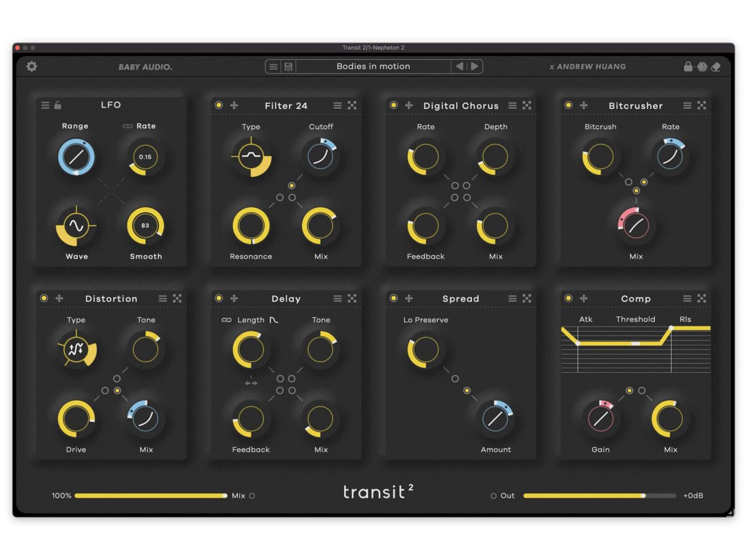The height and width of the screenshot is (560, 747).
Task: Toggle the Bitcrusher module power button
Action: pyautogui.click(x=568, y=106)
